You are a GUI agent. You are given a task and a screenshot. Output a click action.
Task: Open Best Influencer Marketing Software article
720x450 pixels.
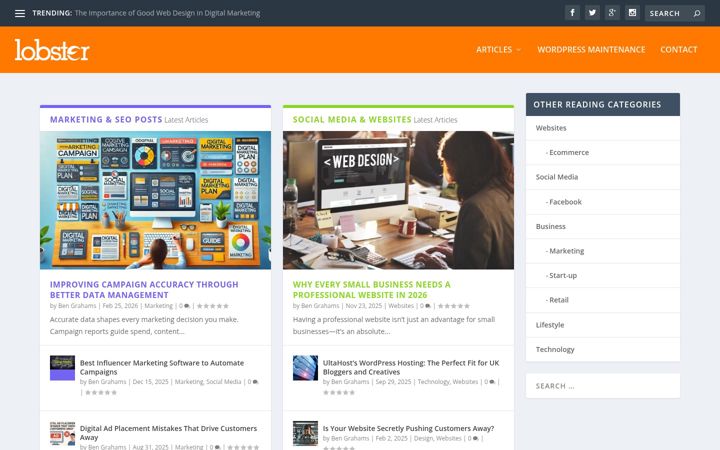[x=162, y=367]
